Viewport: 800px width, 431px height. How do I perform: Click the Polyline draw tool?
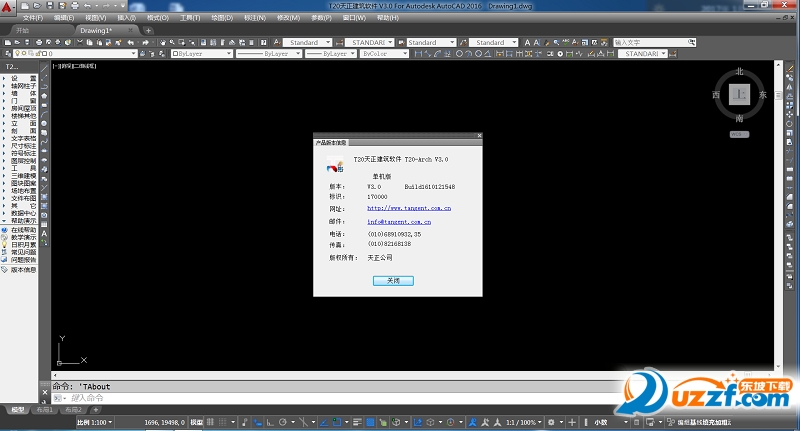tap(44, 87)
